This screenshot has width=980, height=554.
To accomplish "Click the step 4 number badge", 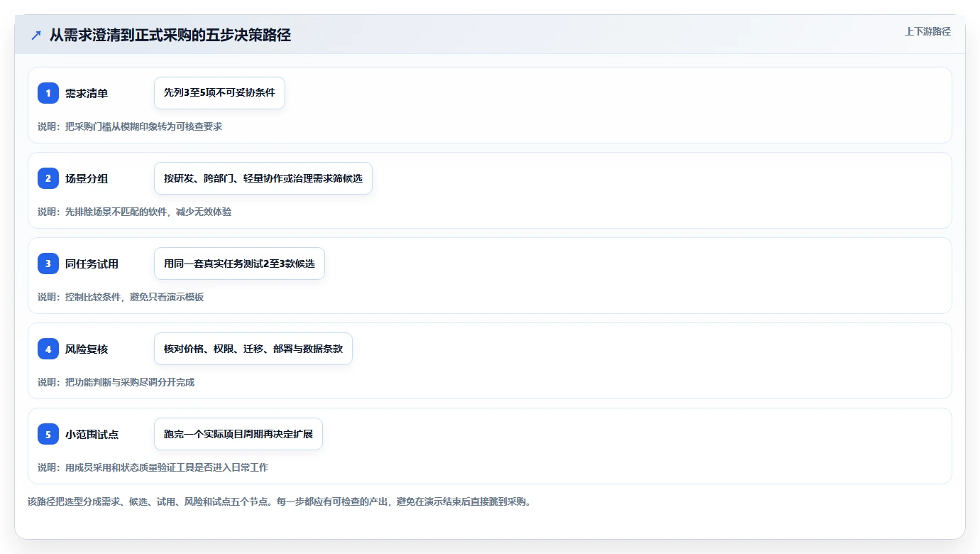I will [48, 349].
